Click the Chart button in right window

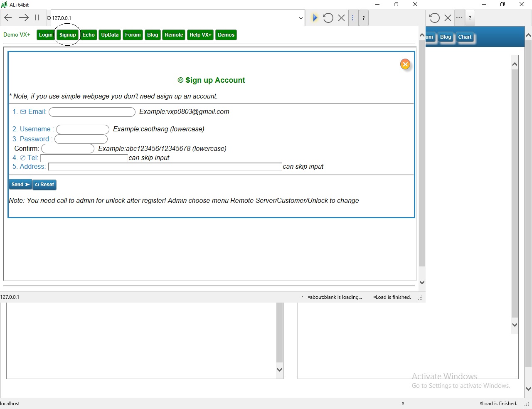click(465, 37)
